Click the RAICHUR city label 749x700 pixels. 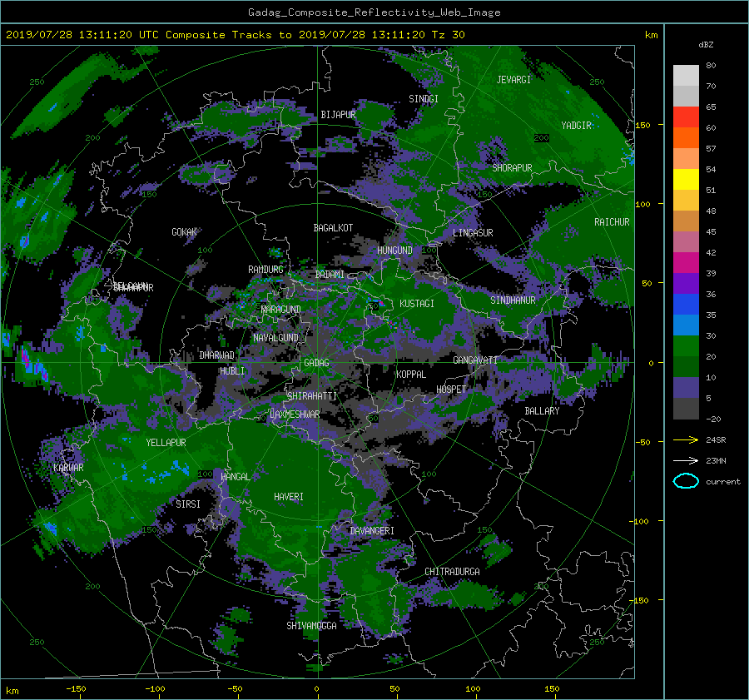[612, 222]
